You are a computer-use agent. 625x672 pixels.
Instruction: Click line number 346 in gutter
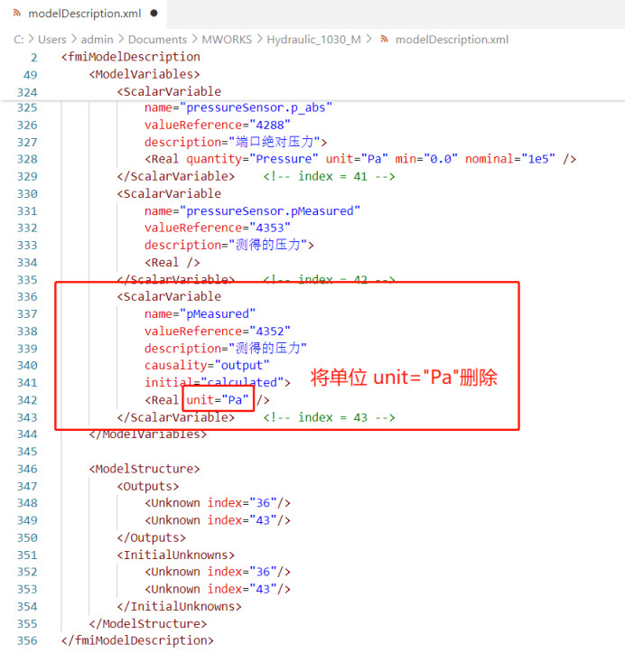click(27, 469)
